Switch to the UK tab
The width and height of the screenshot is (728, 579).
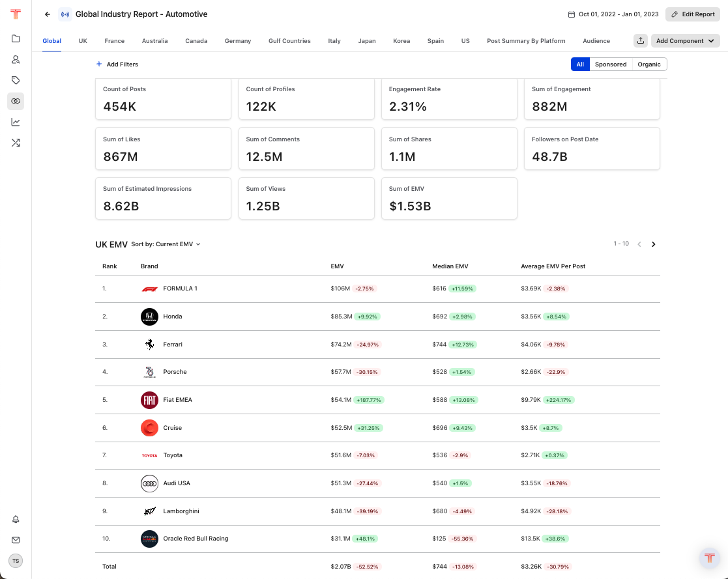pyautogui.click(x=83, y=41)
